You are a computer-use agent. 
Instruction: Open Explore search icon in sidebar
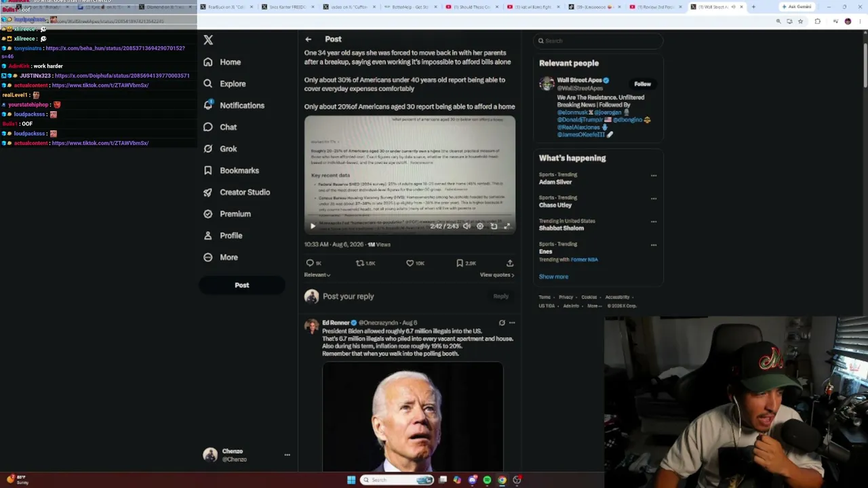[208, 84]
